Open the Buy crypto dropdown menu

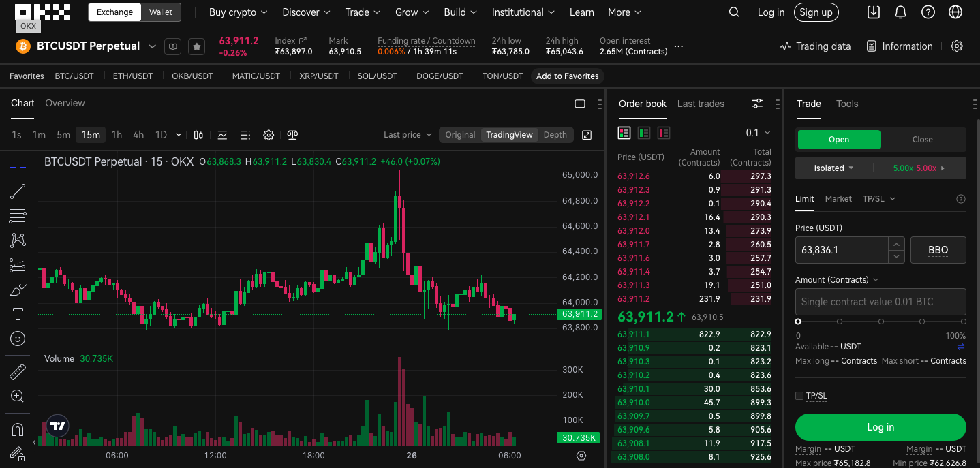[x=238, y=12]
